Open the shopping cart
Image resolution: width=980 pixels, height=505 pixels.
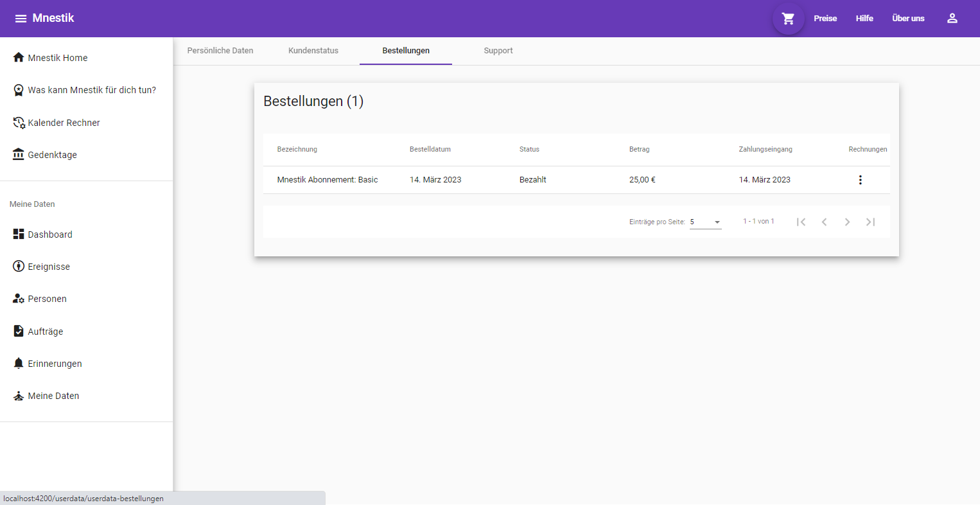pyautogui.click(x=788, y=19)
